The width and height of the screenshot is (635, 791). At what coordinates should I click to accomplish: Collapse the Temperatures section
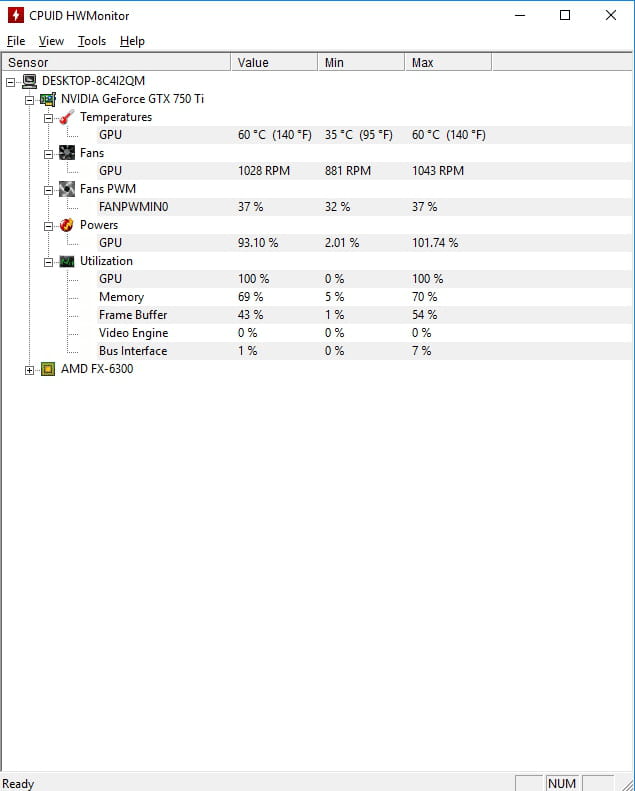[48, 118]
